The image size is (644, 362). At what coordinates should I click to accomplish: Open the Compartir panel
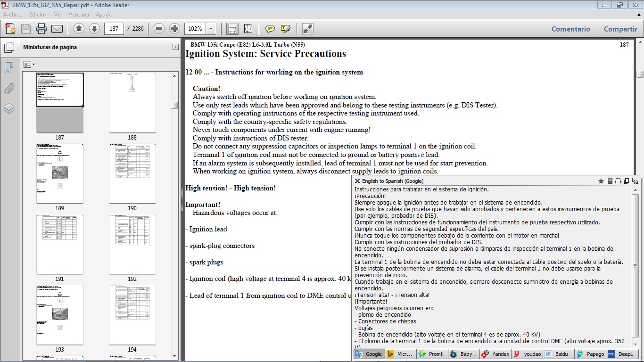coord(620,29)
